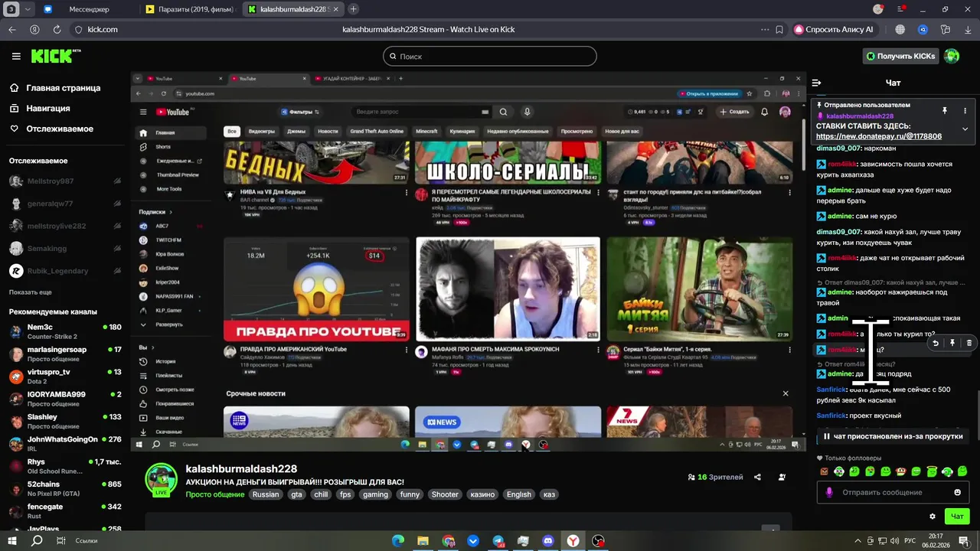Viewport: 980px width, 551px height.
Task: Open OBS Studio from taskbar
Action: [x=598, y=541]
